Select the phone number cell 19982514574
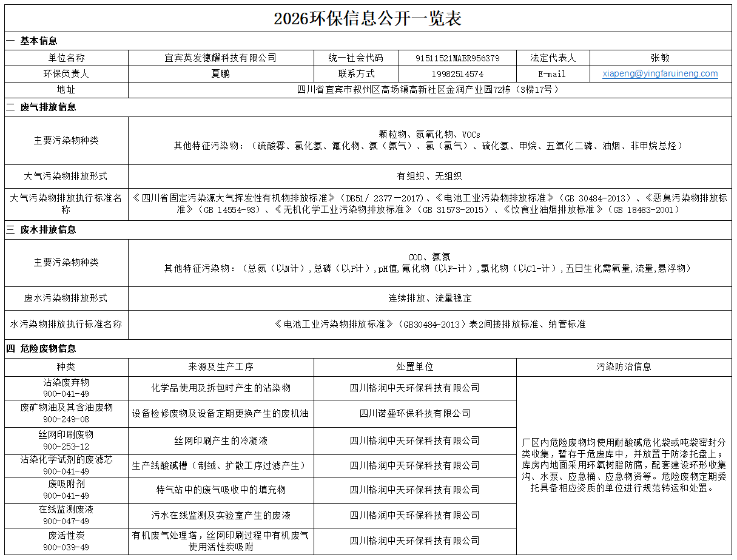Screen dimensions: 737x560 pyautogui.click(x=457, y=74)
